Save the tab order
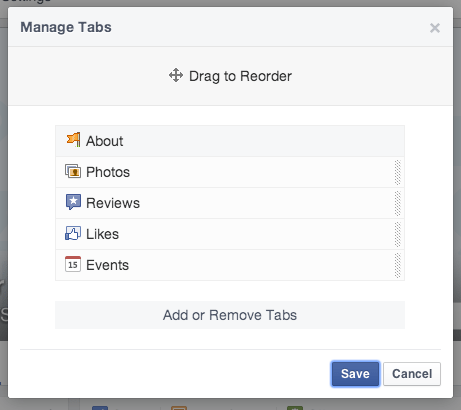461x410 pixels. point(355,374)
